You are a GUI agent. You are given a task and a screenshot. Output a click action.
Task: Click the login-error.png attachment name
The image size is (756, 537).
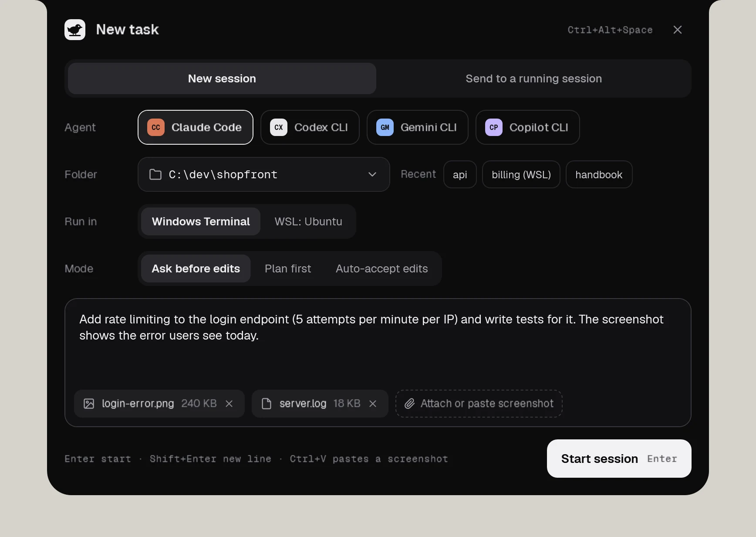point(138,404)
